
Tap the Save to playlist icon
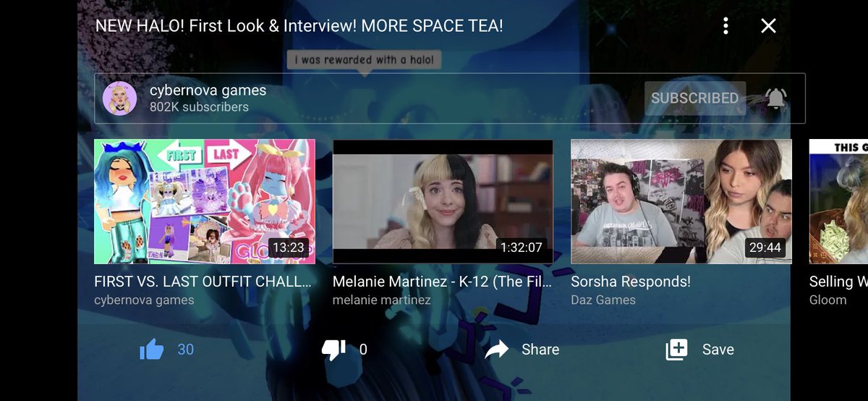676,350
